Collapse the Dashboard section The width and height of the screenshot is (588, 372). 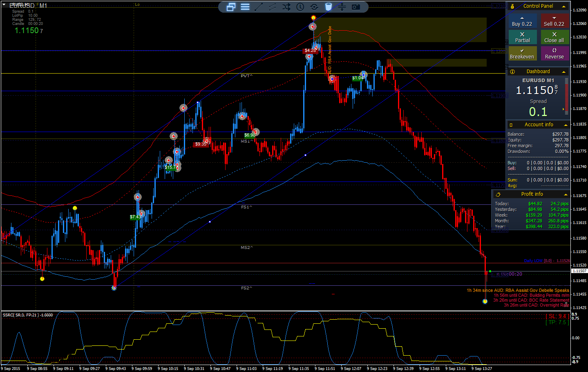(564, 72)
